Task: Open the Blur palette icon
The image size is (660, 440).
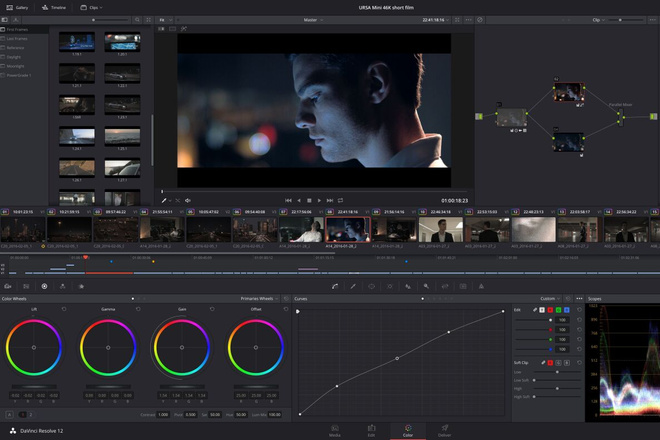Action: [x=408, y=286]
